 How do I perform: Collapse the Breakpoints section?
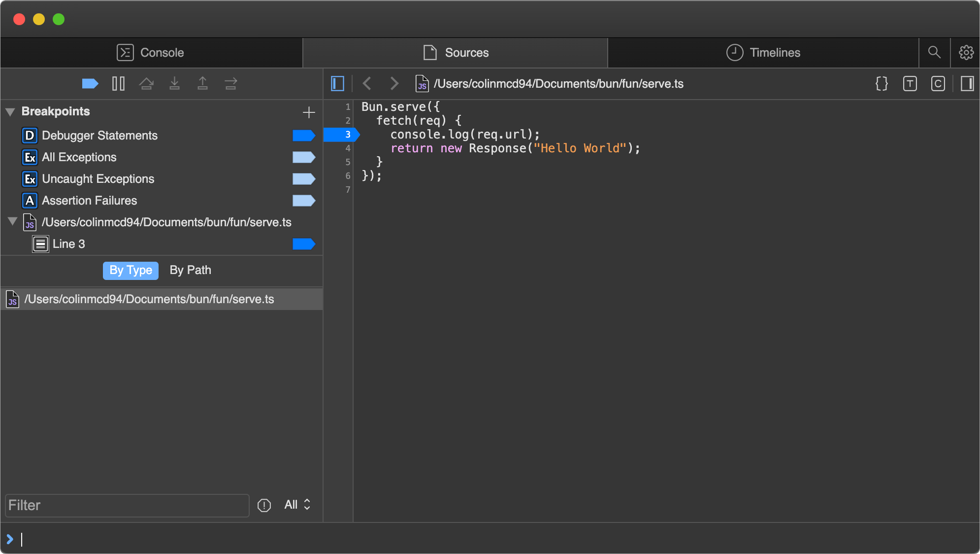click(10, 112)
